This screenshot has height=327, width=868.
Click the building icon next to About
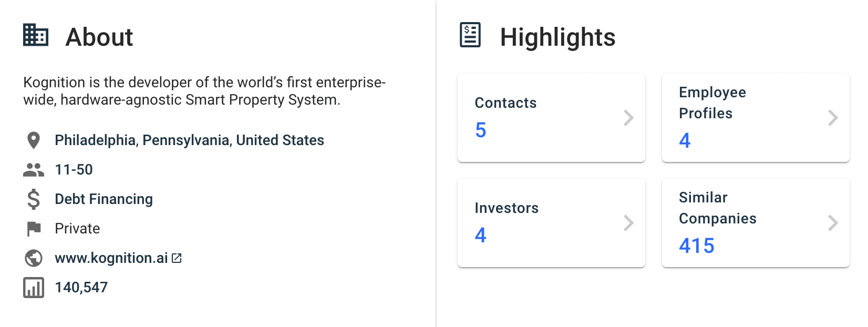[35, 37]
